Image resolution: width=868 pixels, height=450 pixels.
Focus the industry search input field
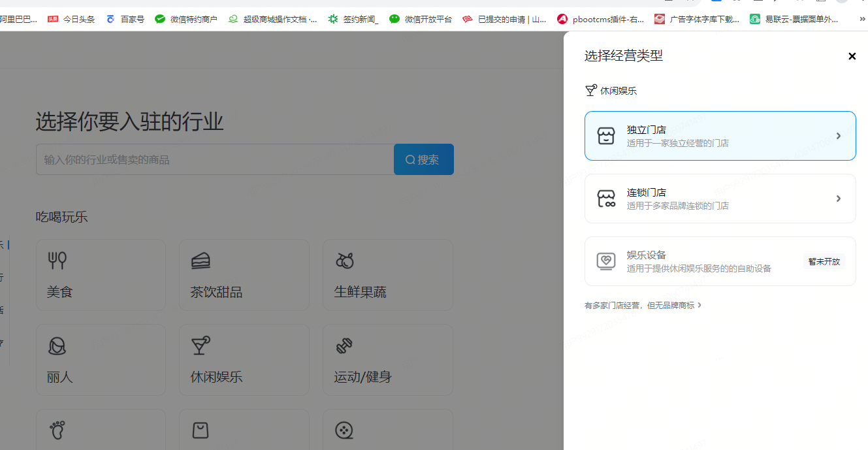pyautogui.click(x=215, y=159)
